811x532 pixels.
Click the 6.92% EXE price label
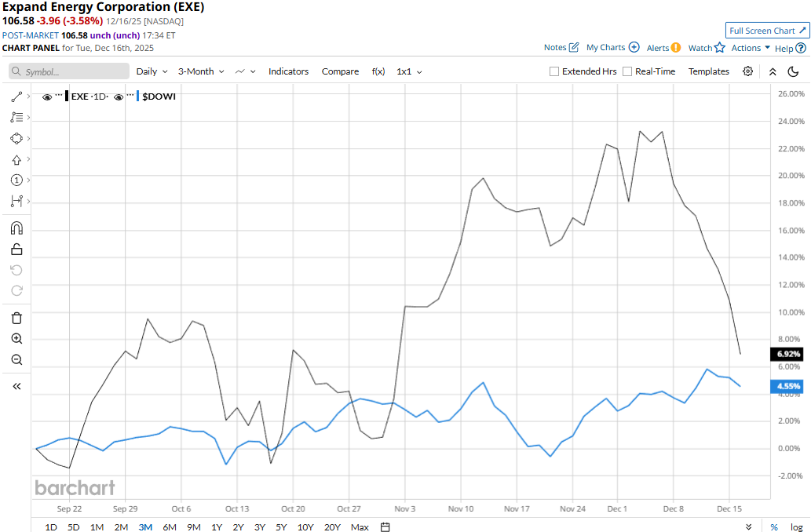pyautogui.click(x=787, y=354)
